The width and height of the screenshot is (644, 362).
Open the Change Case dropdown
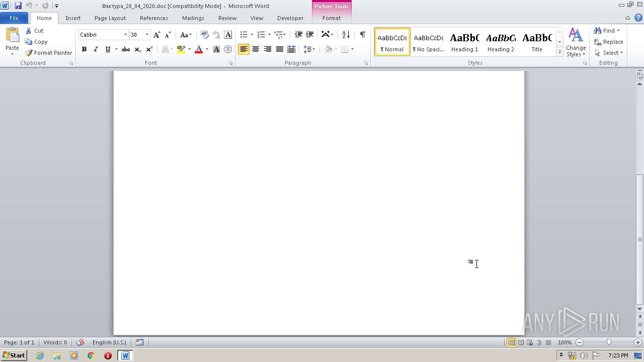pos(186,35)
